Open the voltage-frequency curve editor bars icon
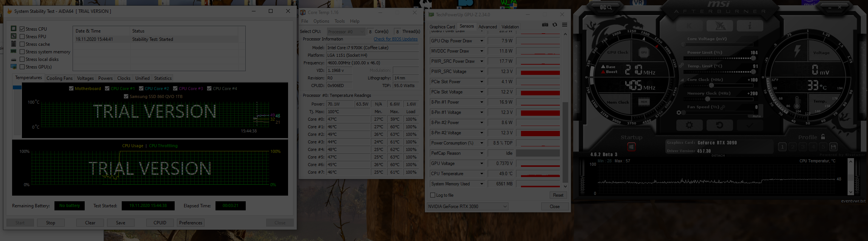This screenshot has height=241, width=868. point(682,80)
